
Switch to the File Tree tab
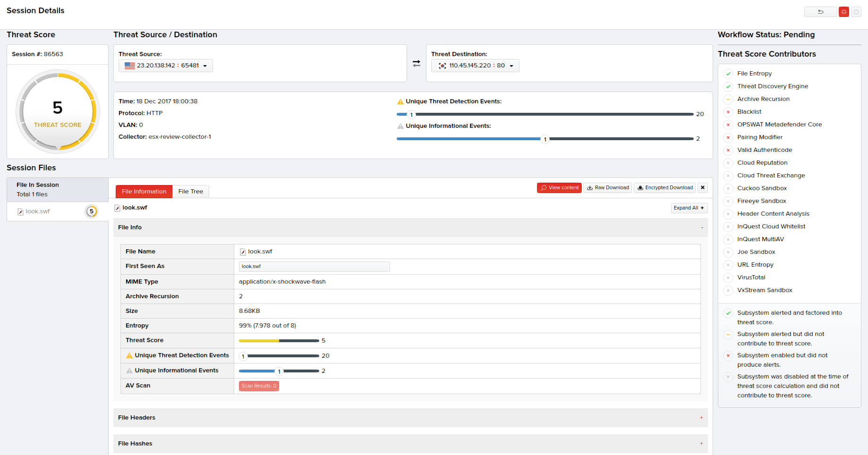point(191,192)
